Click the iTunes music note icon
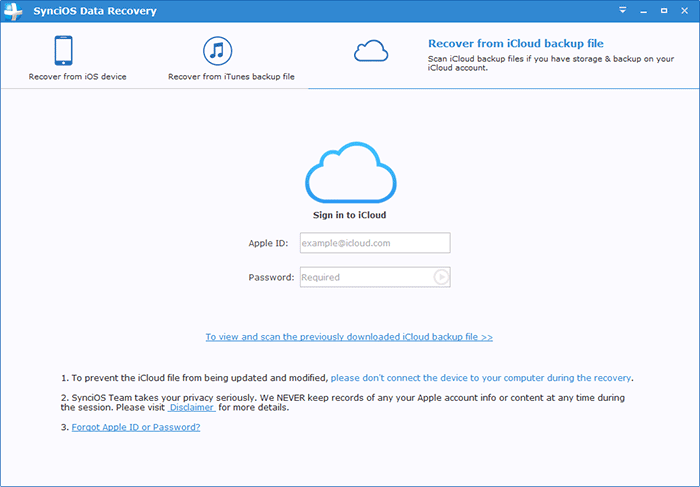This screenshot has height=487, width=700. [217, 50]
